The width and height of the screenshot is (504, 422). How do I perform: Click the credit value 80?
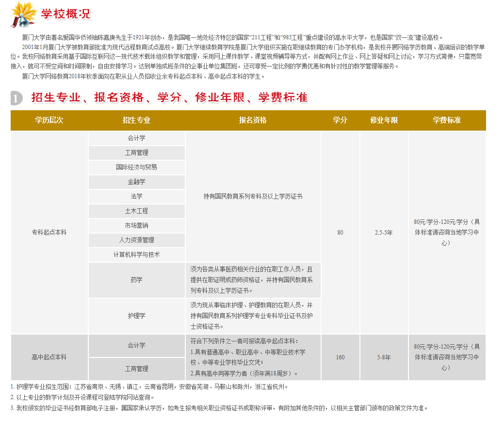point(340,233)
